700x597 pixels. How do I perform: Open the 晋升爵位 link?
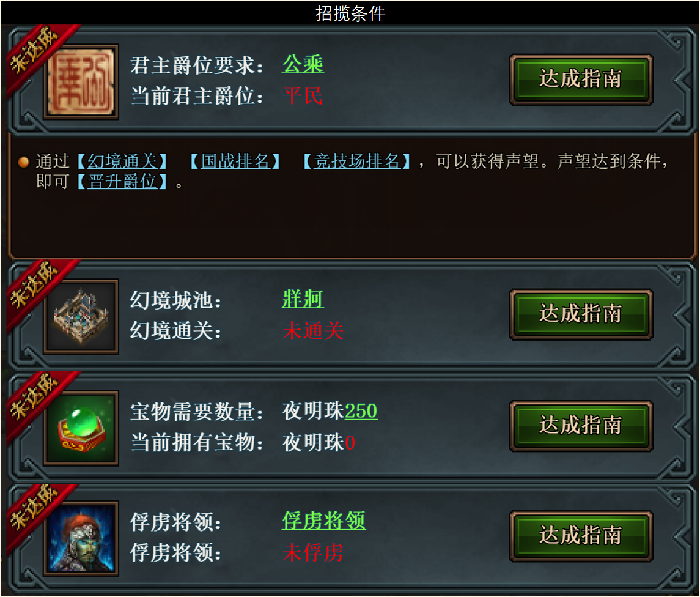pyautogui.click(x=122, y=182)
